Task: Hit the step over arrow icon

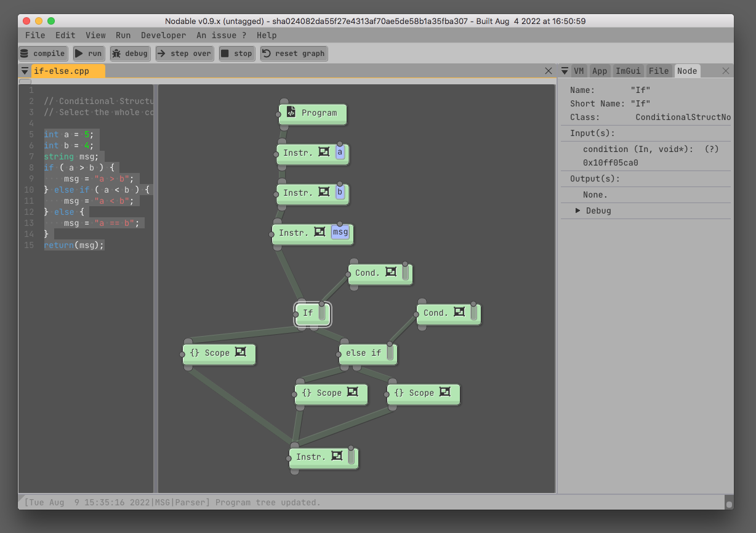Action: point(162,54)
